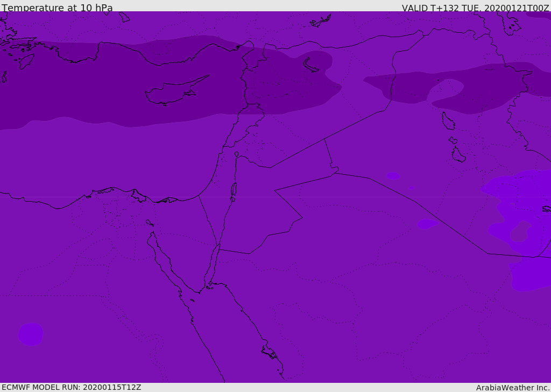Click the 'ArabiaWeather Inc' credit text

513,388
